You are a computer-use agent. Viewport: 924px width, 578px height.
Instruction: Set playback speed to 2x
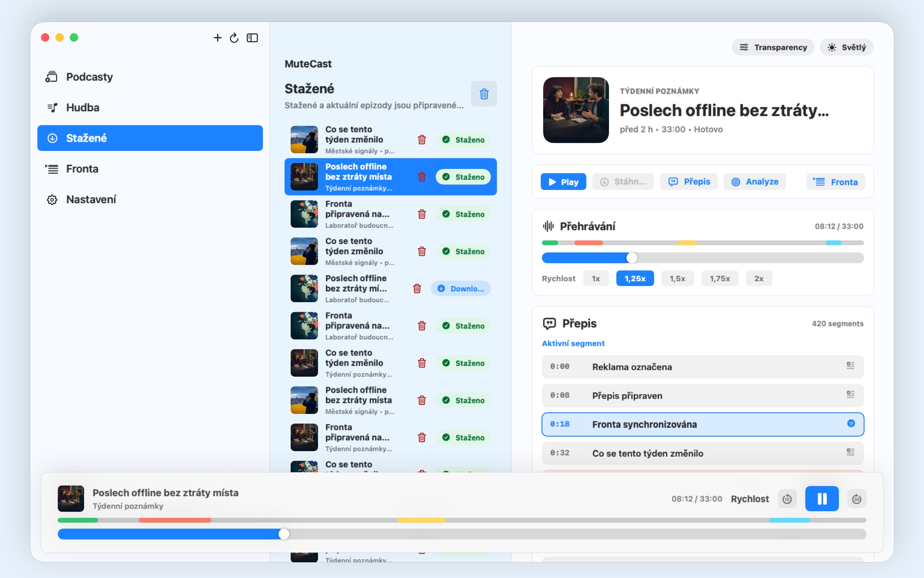point(759,278)
